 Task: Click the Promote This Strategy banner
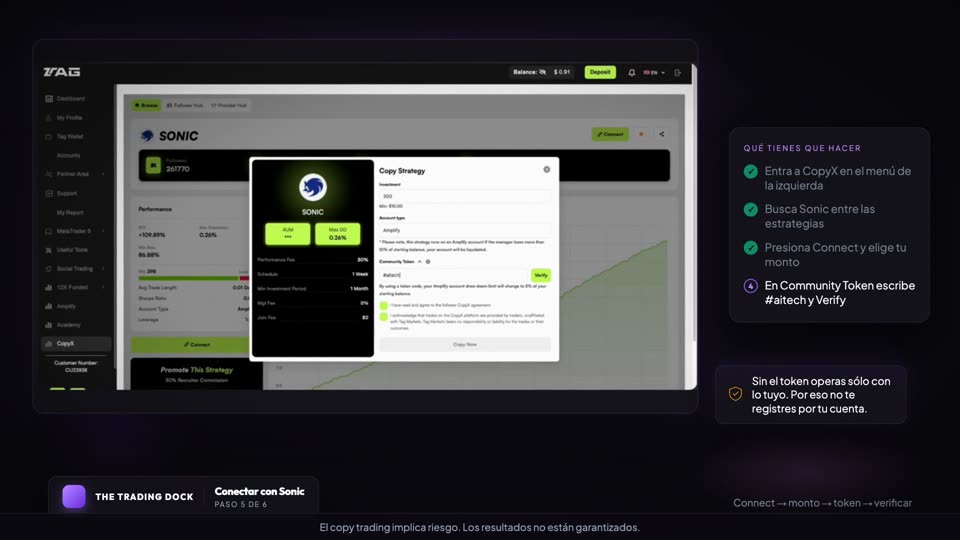(196, 374)
